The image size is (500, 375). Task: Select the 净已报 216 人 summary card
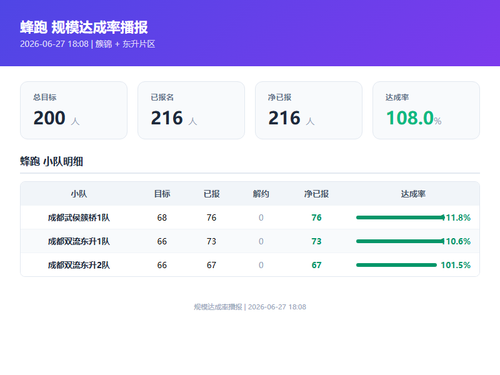tap(309, 110)
